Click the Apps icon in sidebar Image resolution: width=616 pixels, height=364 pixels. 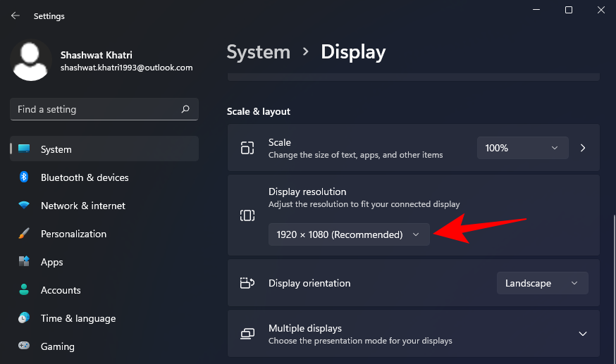pyautogui.click(x=24, y=262)
